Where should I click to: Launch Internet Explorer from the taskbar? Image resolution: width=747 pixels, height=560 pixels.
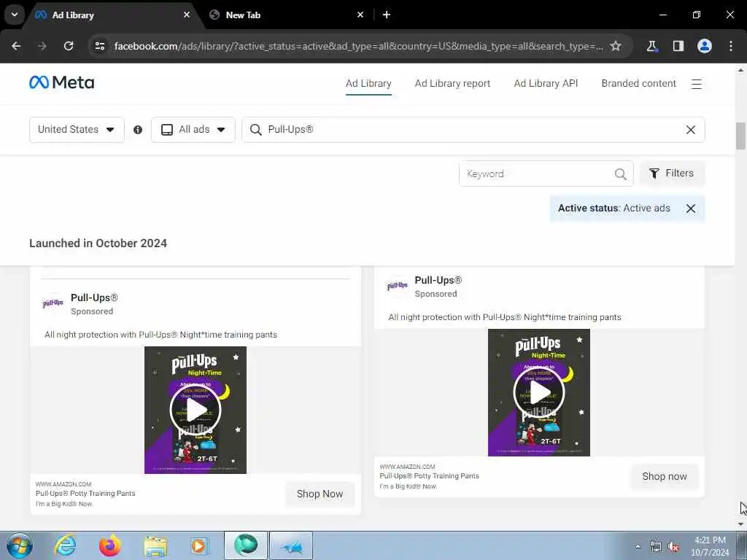65,545
